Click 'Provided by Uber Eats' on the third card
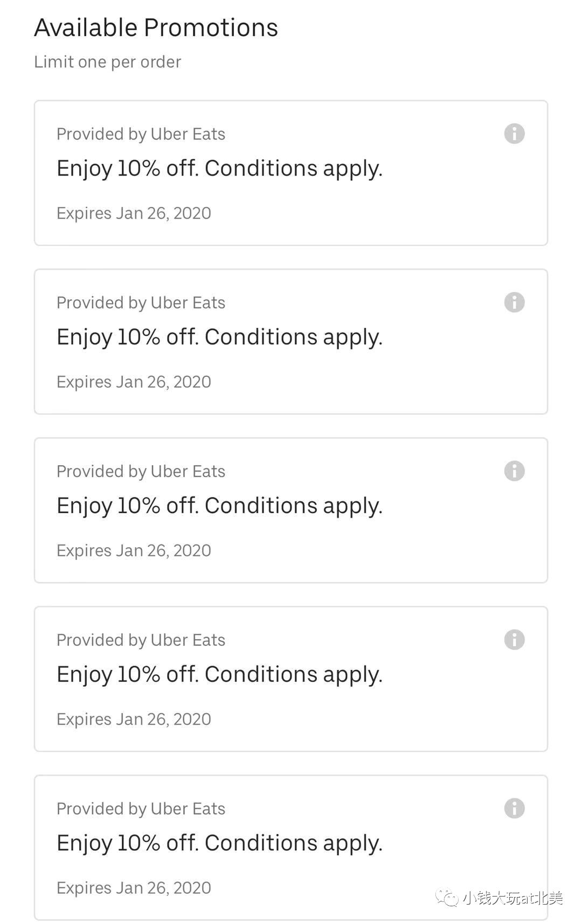This screenshot has width=582, height=924. pos(141,471)
